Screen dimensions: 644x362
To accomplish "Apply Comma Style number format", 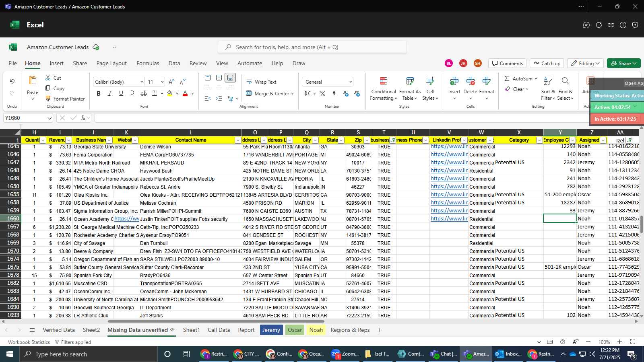I will (334, 93).
